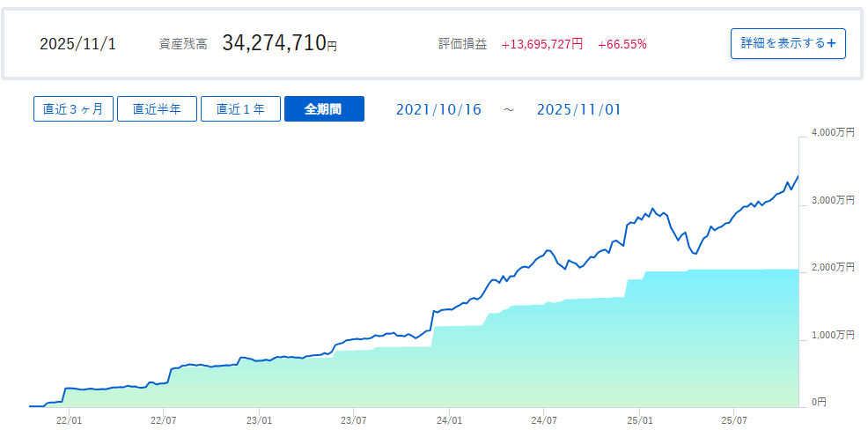
Task: Click the +13,695,727円 valuation gain figure
Action: (541, 44)
